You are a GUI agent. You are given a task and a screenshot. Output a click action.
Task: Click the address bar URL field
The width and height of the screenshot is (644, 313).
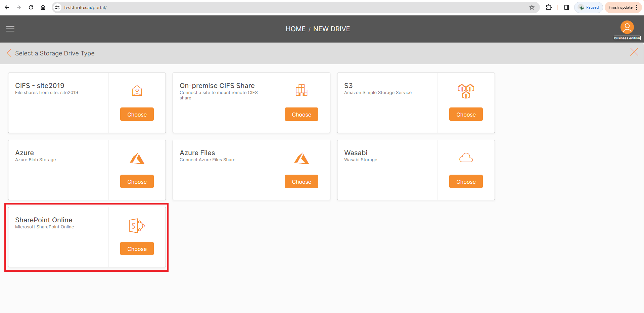[x=295, y=7]
